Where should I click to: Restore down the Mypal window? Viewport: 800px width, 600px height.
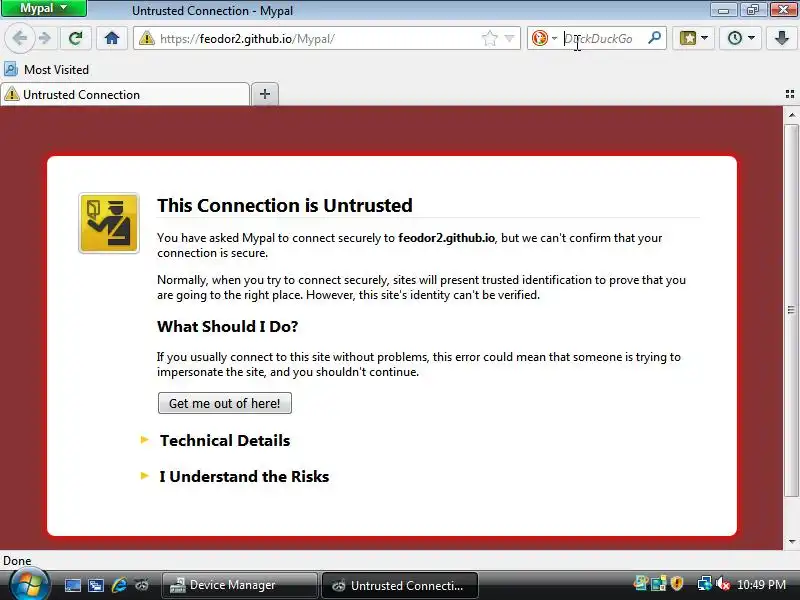pos(753,9)
